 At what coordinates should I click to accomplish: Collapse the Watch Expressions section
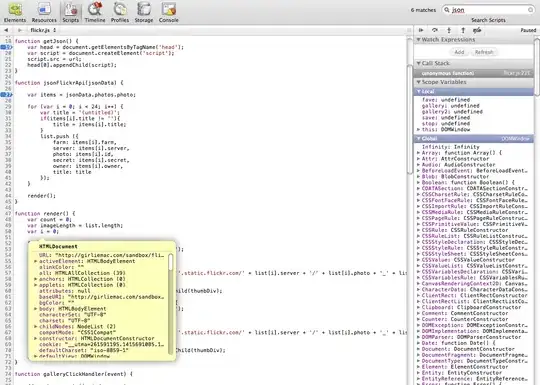(419, 40)
